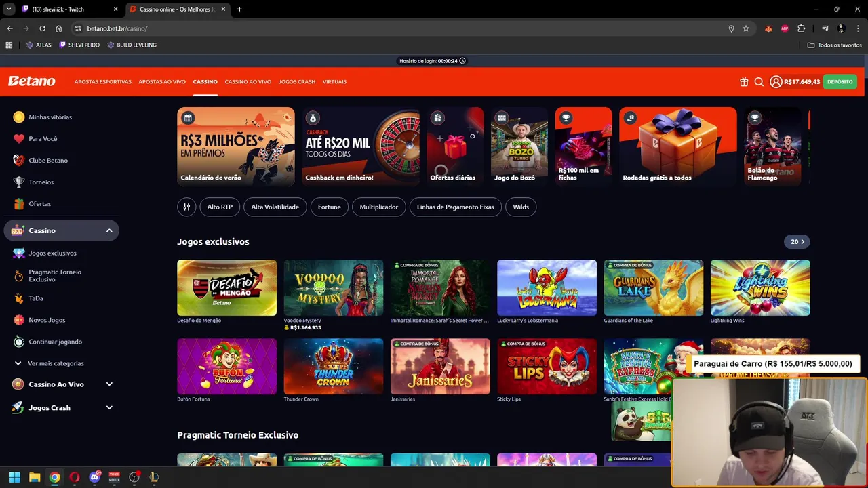The height and width of the screenshot is (488, 868).
Task: Filter games by Multiplicador
Action: pos(379,207)
